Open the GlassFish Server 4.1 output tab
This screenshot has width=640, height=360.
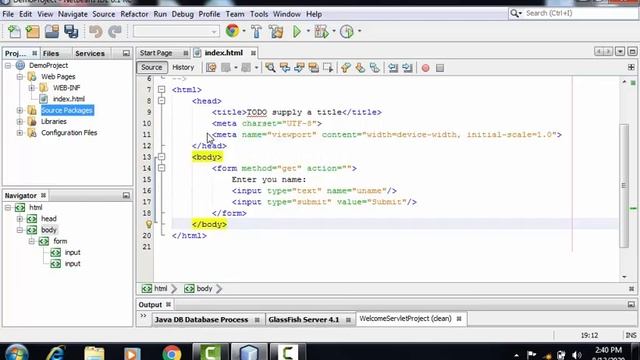point(304,320)
